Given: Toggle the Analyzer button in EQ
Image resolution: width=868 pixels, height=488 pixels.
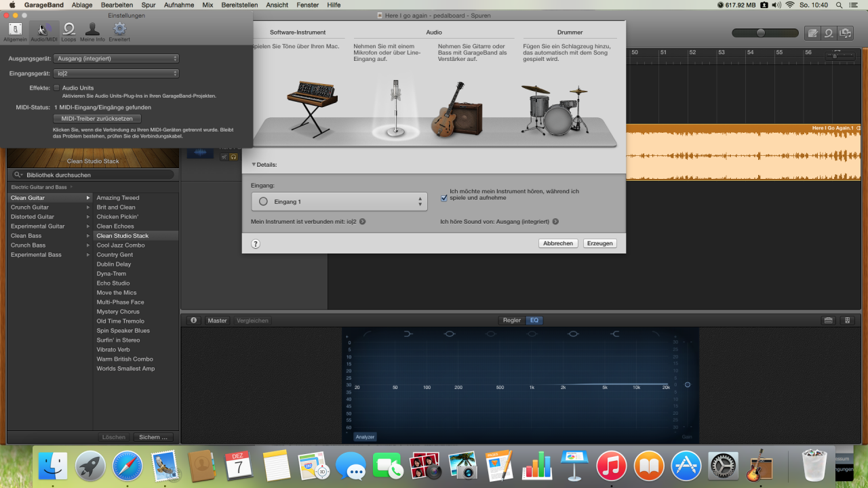Looking at the screenshot, I should pyautogui.click(x=365, y=437).
